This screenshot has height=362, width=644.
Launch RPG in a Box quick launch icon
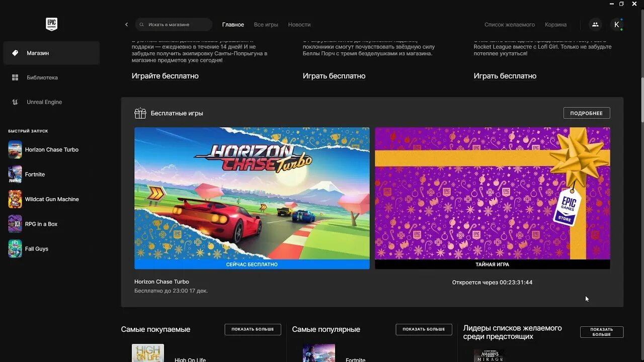point(15,224)
